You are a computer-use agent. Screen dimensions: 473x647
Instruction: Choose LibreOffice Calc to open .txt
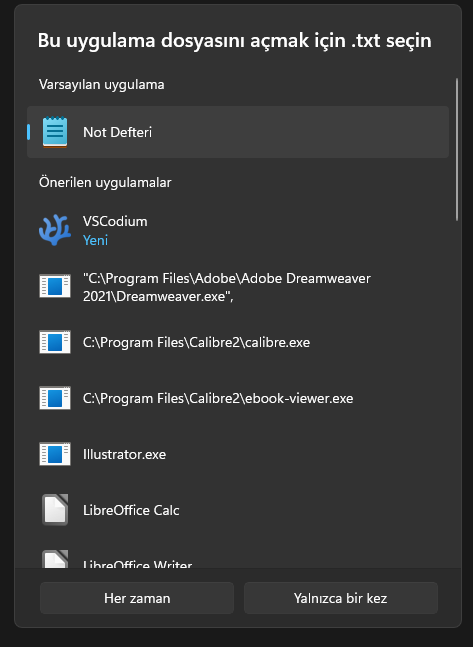tap(238, 510)
